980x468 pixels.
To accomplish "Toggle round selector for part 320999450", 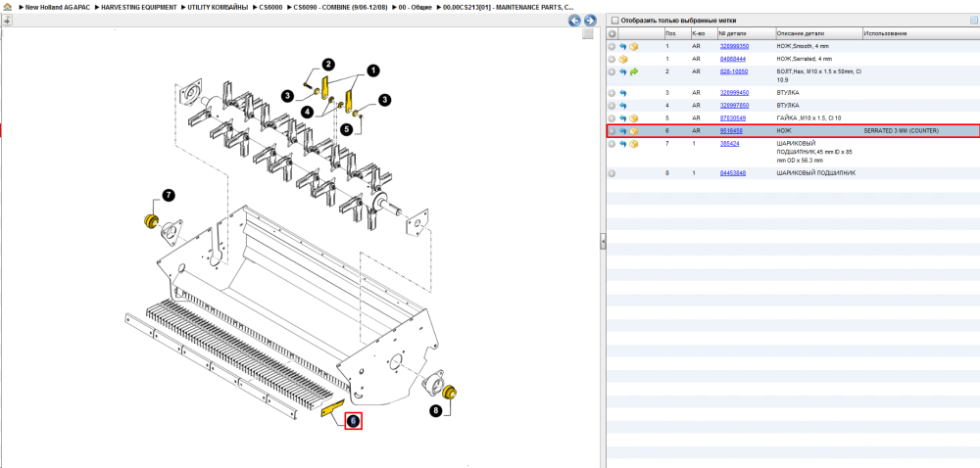I will (612, 93).
